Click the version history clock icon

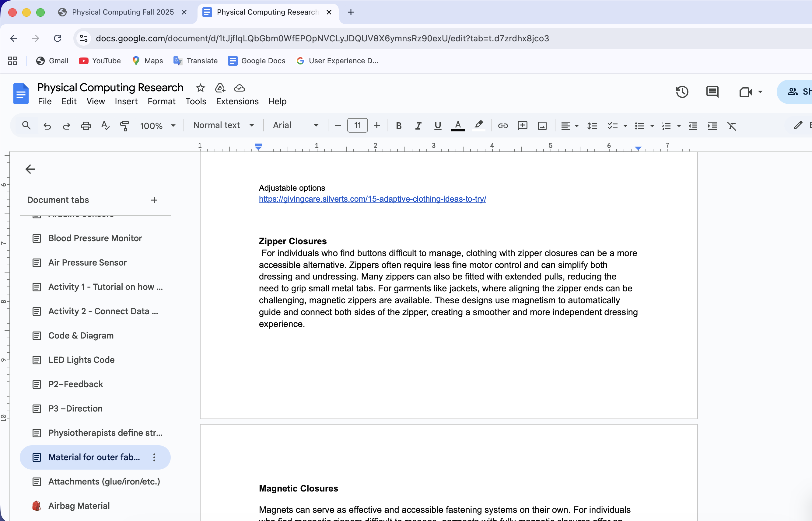[x=682, y=92]
